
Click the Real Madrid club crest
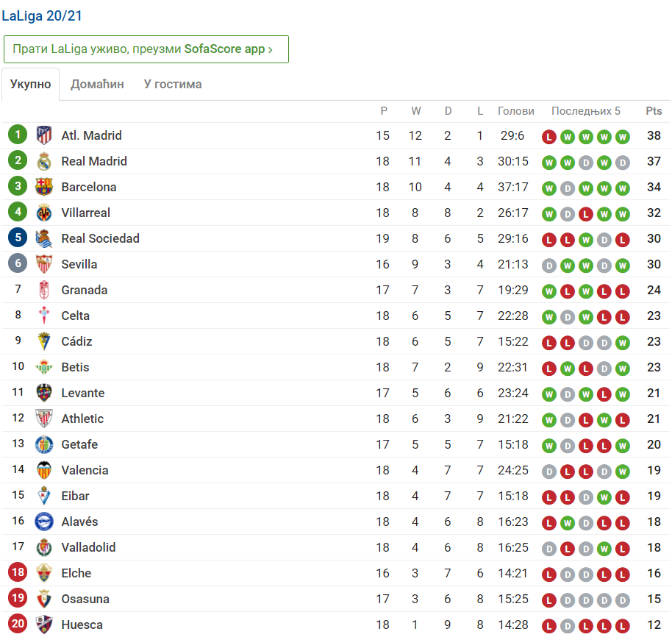click(x=44, y=161)
